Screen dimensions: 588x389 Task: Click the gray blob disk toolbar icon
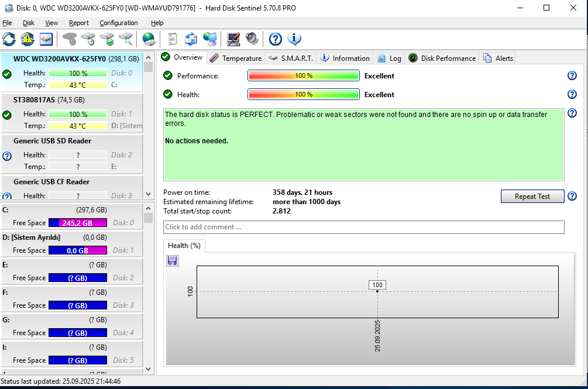pos(70,39)
